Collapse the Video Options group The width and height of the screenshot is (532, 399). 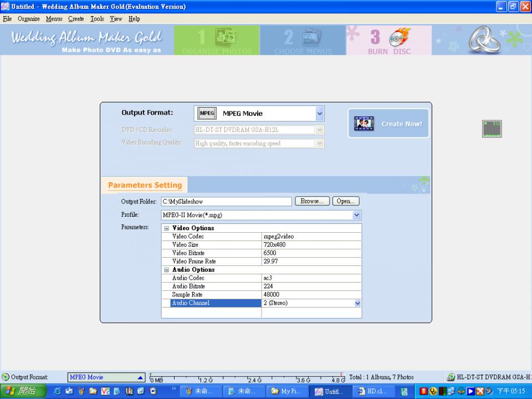167,228
